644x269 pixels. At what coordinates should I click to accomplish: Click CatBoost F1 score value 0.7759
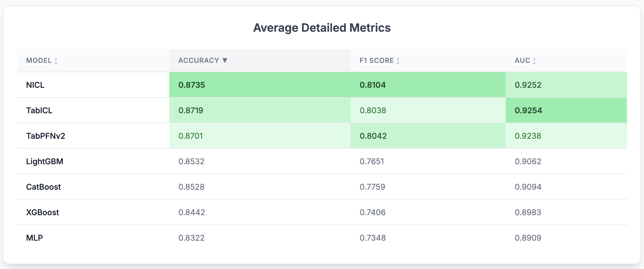tap(372, 187)
